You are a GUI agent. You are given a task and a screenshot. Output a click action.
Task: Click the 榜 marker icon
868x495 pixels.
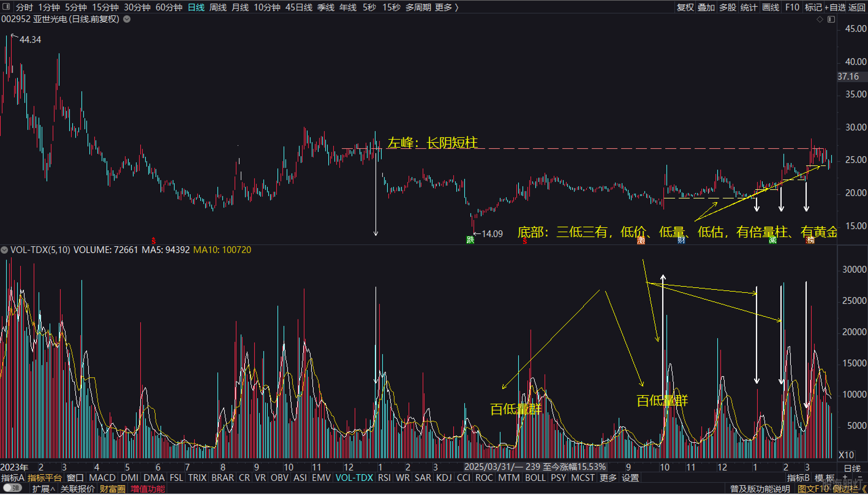[810, 240]
